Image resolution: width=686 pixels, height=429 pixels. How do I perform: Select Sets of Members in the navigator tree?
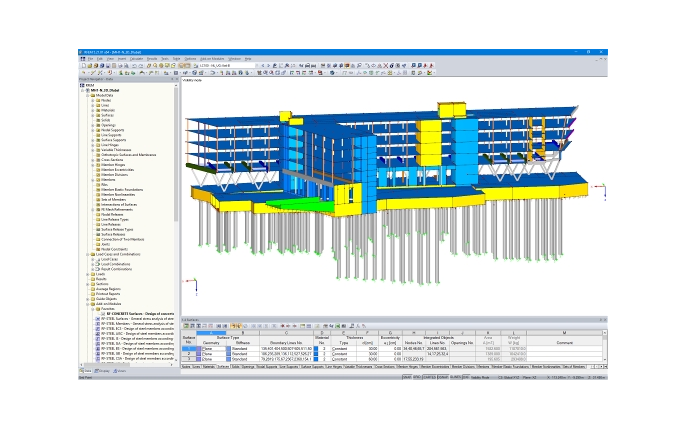coord(113,199)
